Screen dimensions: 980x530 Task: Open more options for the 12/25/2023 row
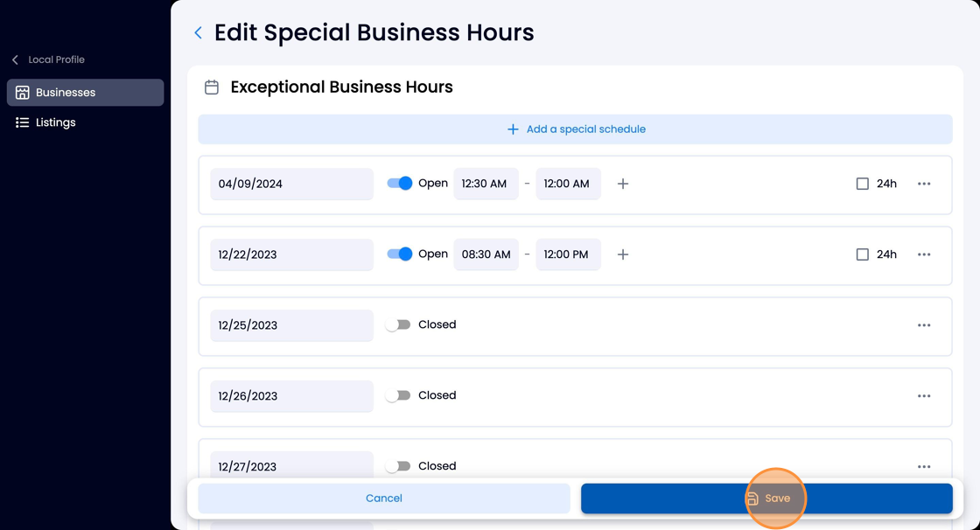(x=924, y=325)
